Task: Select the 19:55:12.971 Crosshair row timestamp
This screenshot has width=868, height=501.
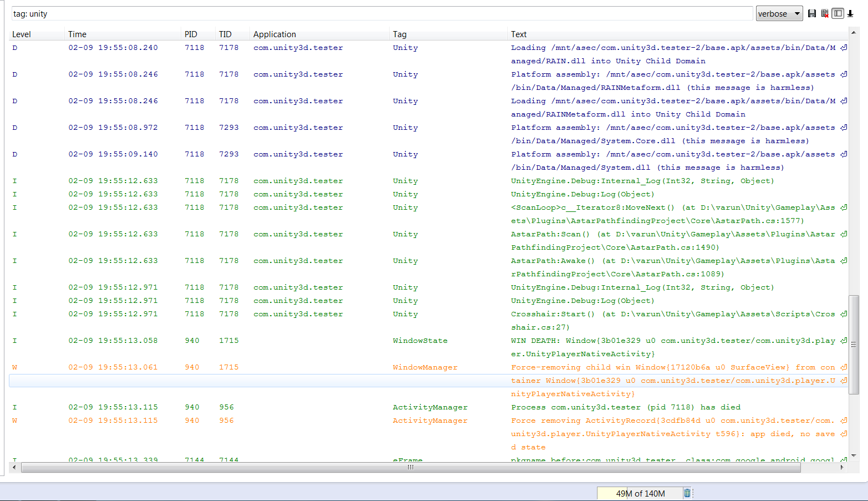Action: (113, 314)
